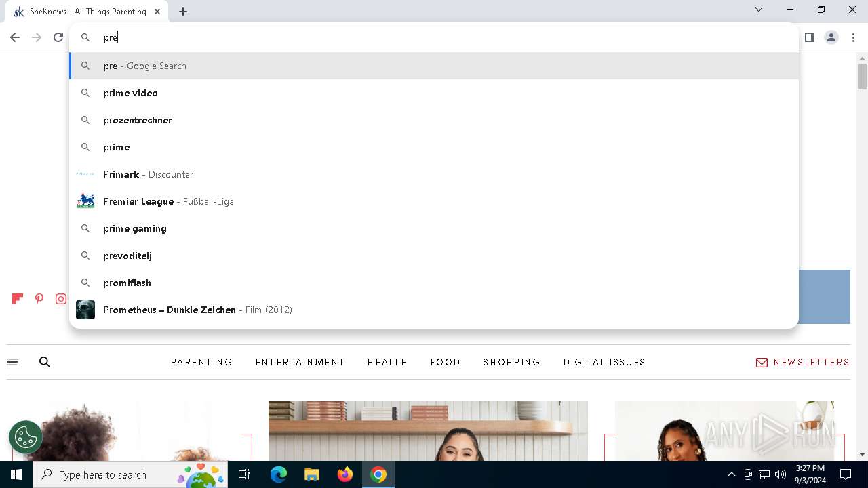Select 'Prometheus – Dunkle Zeichen' film suggestion
Image resolution: width=868 pixels, height=488 pixels.
click(x=434, y=310)
